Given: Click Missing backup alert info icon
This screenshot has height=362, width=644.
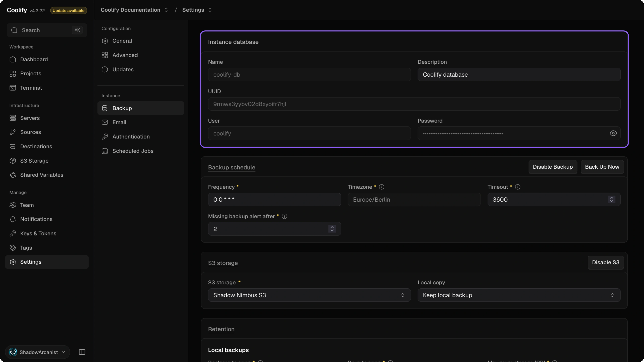Looking at the screenshot, I should tap(284, 216).
